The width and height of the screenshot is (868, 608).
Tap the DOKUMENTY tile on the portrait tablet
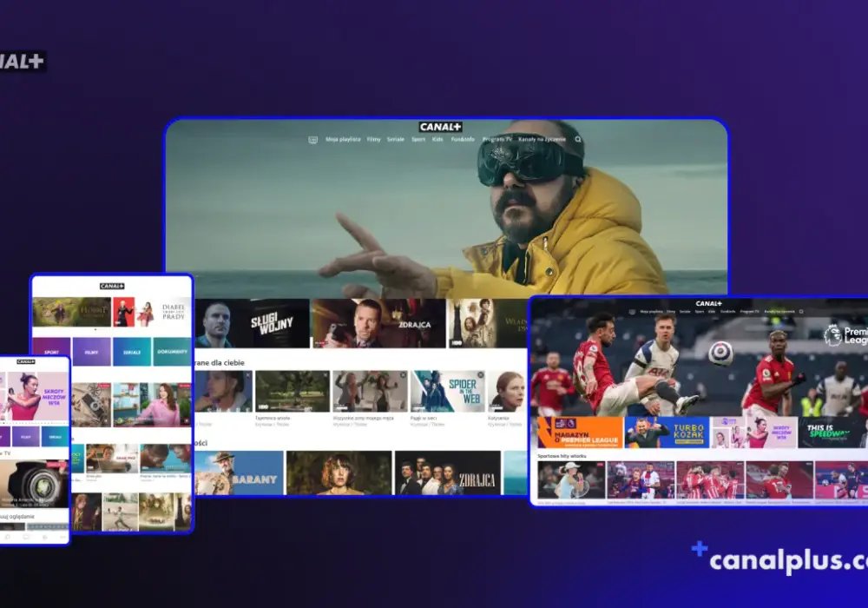click(x=172, y=352)
